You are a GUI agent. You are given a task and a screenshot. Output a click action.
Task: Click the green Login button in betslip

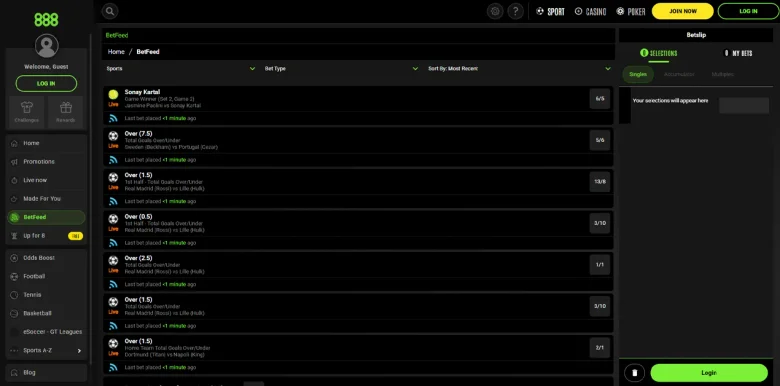(x=709, y=373)
